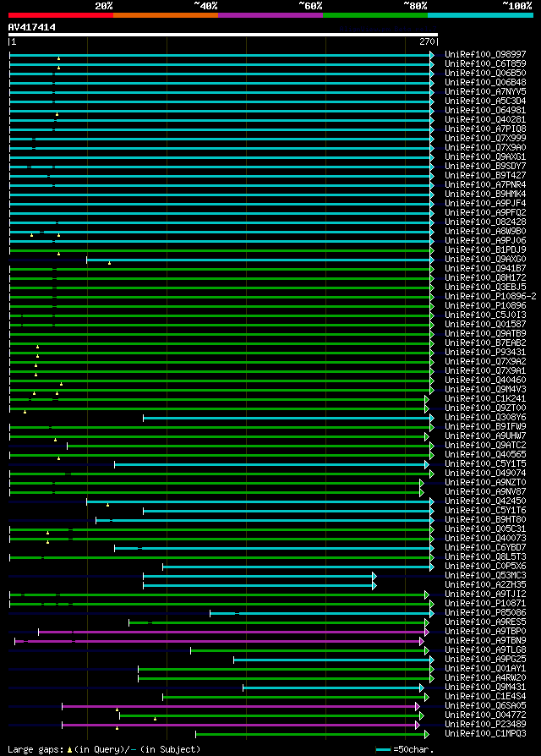Select hit UniRef100_O82428
The image size is (541, 756).
coord(485,222)
